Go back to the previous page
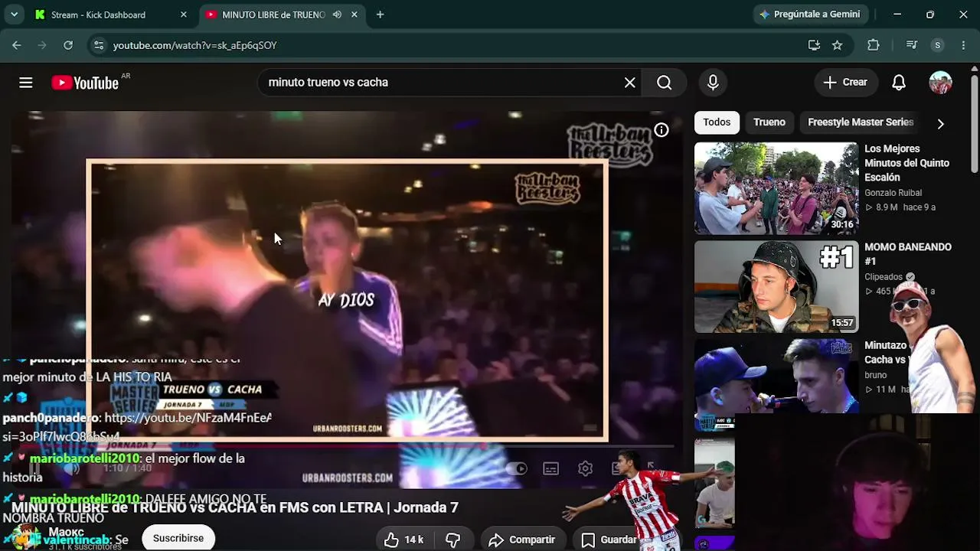This screenshot has height=551, width=980. (x=17, y=45)
